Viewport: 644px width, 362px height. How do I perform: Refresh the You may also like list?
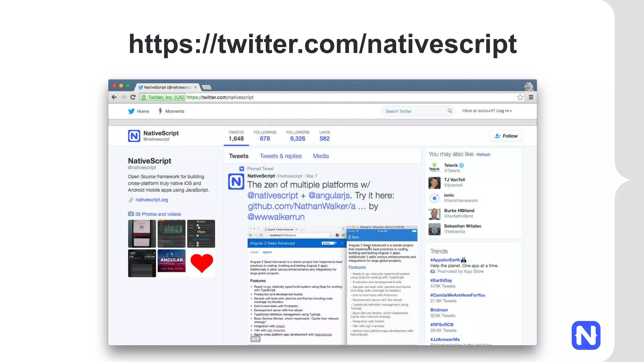click(x=483, y=155)
